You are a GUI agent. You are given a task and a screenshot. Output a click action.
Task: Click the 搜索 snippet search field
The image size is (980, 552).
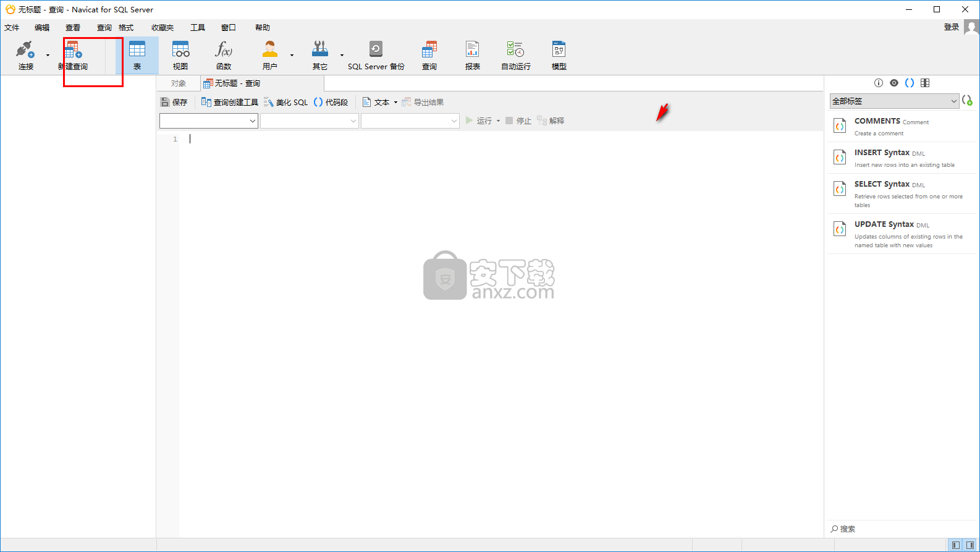coord(902,529)
